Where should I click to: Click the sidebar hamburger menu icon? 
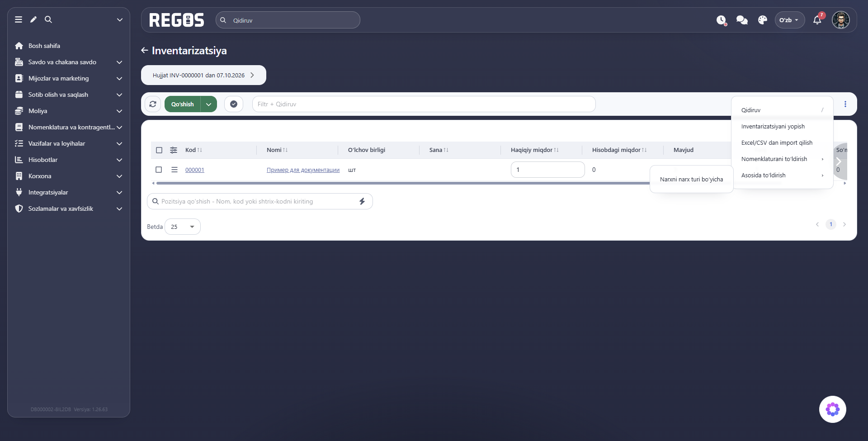(x=19, y=19)
